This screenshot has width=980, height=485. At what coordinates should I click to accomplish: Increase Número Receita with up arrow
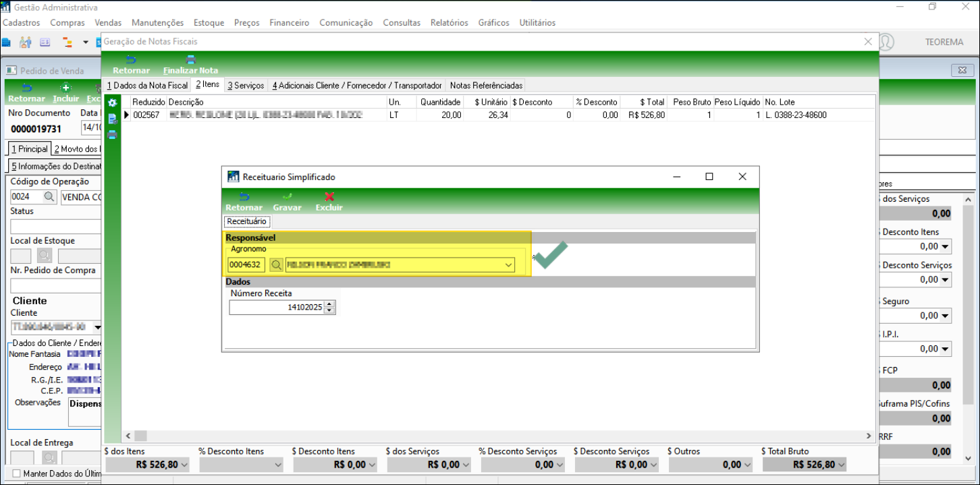pyautogui.click(x=329, y=304)
